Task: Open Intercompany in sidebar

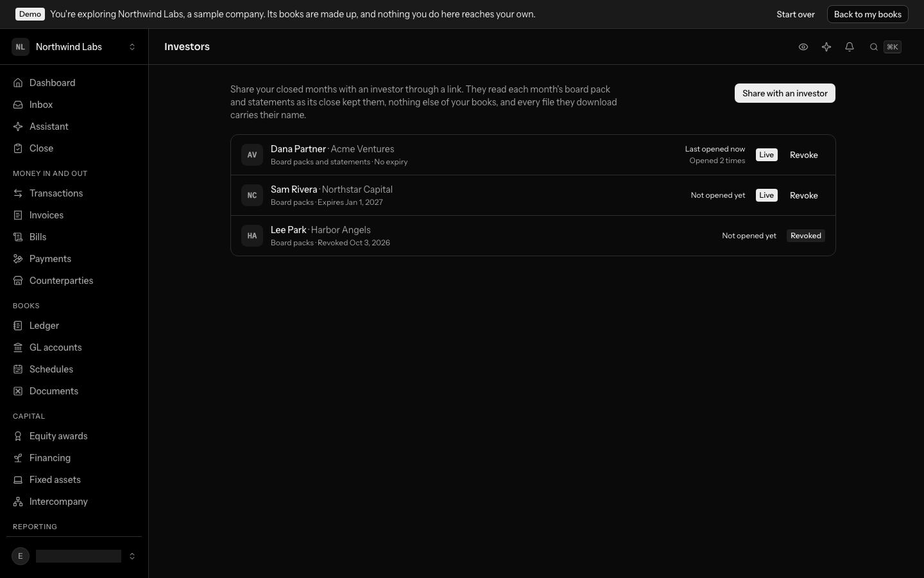Action: (74, 502)
